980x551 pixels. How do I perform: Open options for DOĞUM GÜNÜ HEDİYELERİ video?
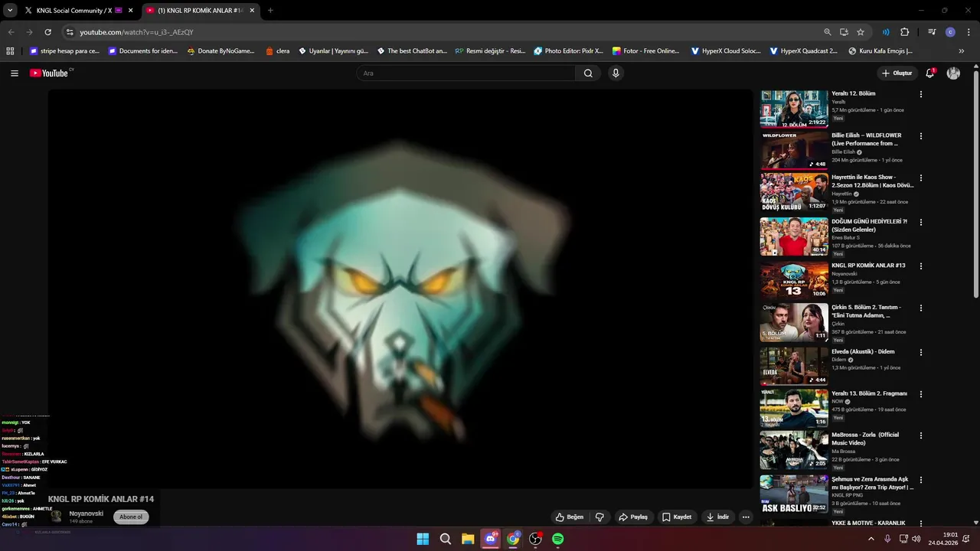pyautogui.click(x=921, y=222)
